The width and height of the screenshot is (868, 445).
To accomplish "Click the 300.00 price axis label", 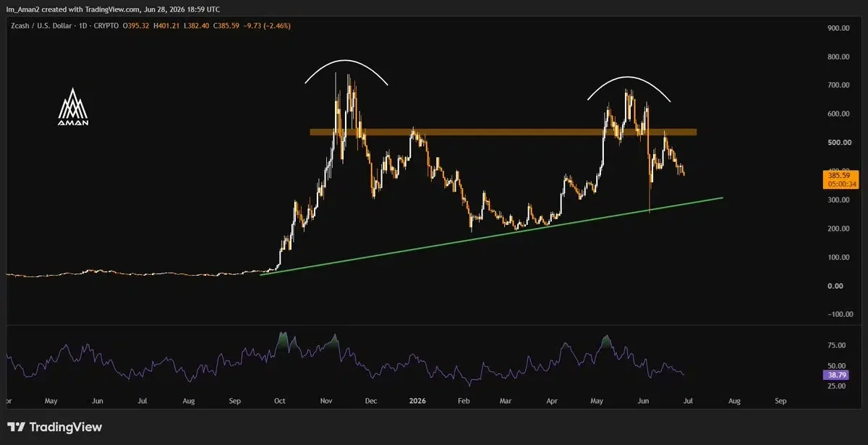I will [x=838, y=200].
